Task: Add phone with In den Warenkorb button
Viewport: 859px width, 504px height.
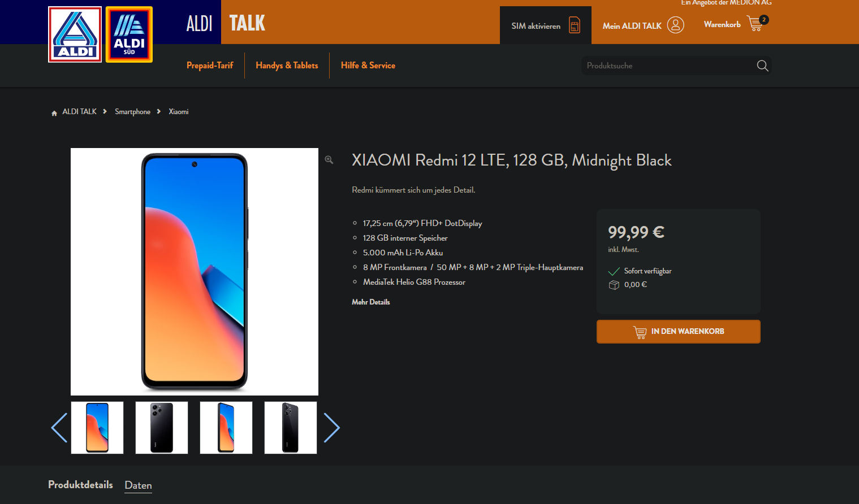Action: 679,332
